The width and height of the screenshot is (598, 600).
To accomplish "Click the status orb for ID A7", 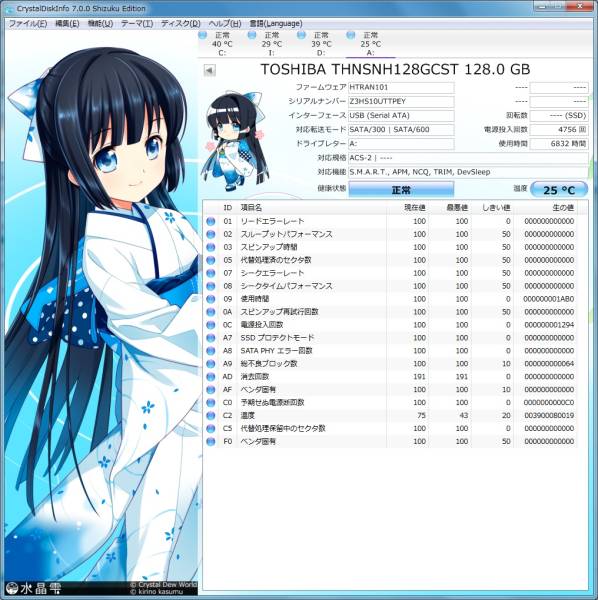I will 210,338.
